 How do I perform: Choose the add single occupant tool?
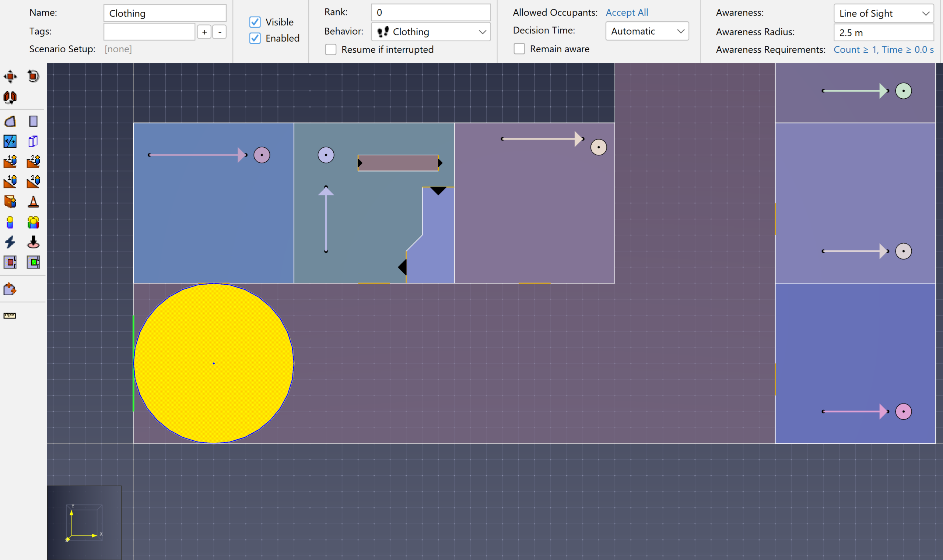[x=10, y=222]
